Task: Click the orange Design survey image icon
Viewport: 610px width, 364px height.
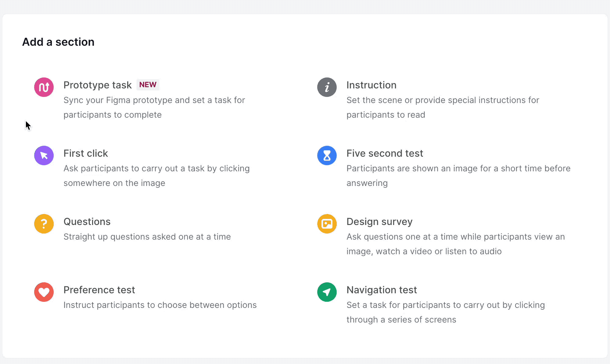Action: 327,224
